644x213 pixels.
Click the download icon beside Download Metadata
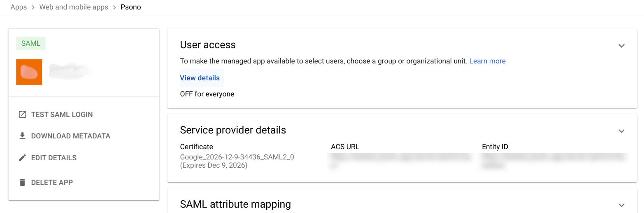click(23, 136)
